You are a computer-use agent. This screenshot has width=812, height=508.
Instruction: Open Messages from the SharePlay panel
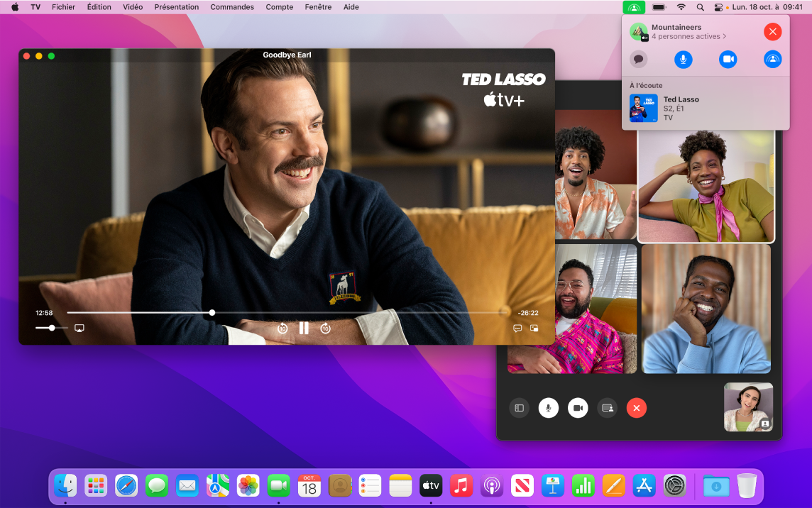tap(638, 60)
